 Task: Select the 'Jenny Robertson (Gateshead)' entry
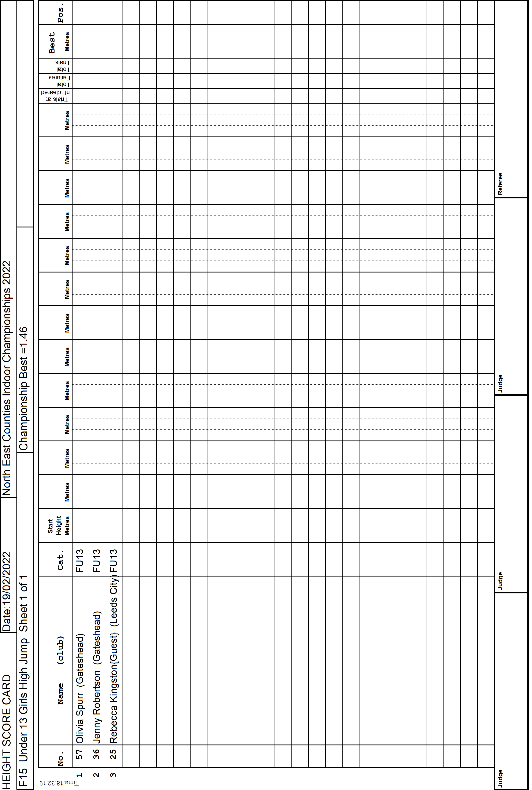[97, 677]
